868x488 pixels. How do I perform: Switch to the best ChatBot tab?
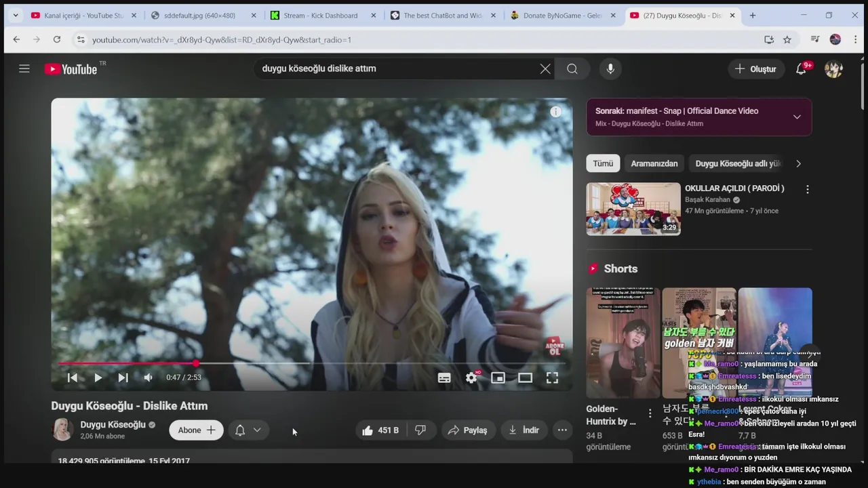click(x=443, y=16)
